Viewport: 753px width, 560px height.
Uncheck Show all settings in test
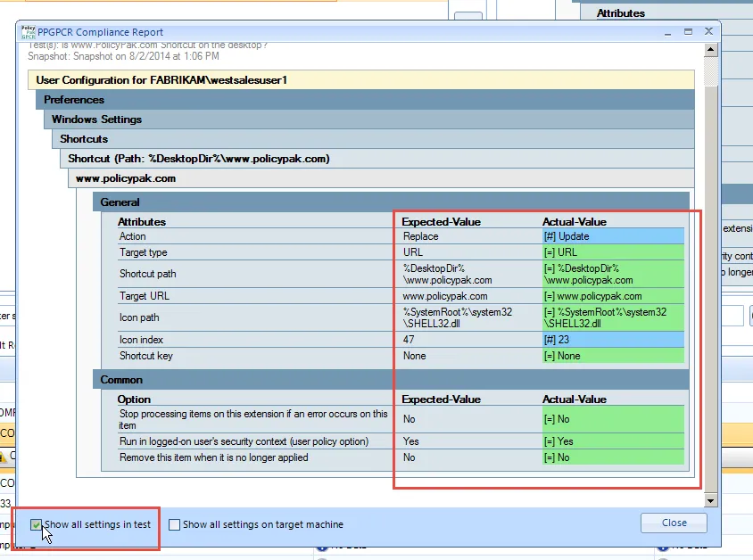pyautogui.click(x=36, y=524)
